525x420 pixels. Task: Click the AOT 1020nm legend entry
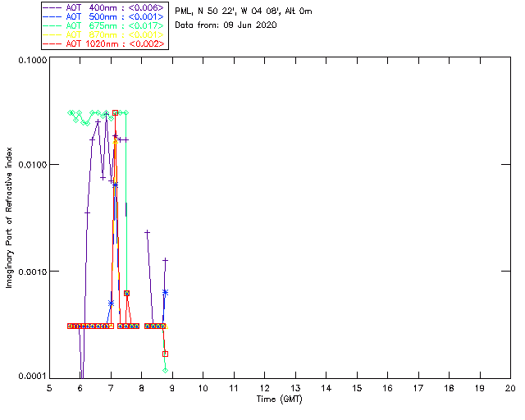pyautogui.click(x=105, y=43)
